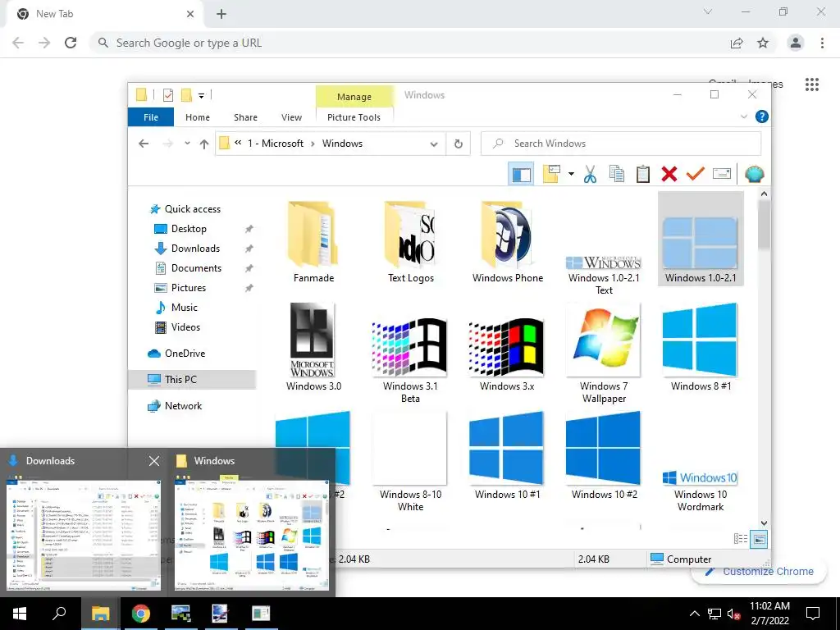The image size is (840, 630).
Task: Click the properties checkmark icon in Explorer title bar
Action: [168, 95]
